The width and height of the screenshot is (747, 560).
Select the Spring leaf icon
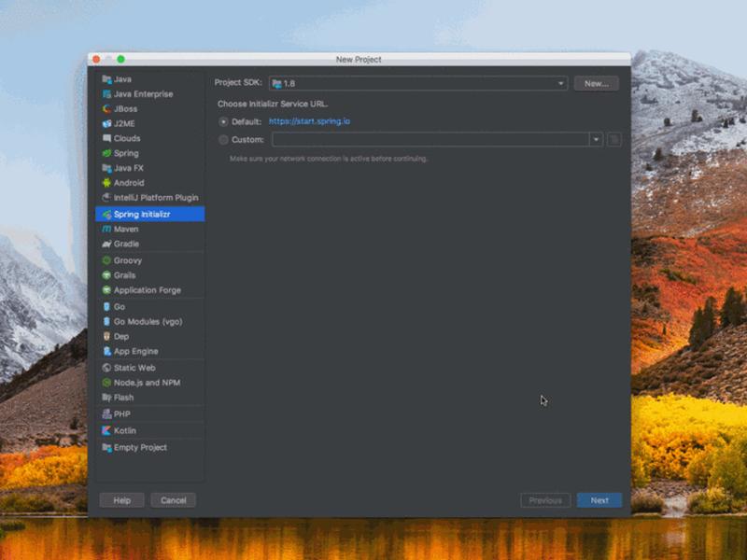click(106, 153)
